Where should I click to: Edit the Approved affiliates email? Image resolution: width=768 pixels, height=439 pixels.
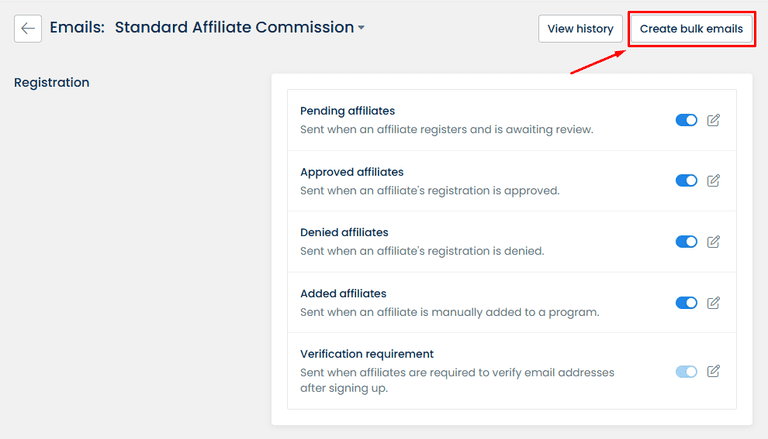[x=713, y=181]
